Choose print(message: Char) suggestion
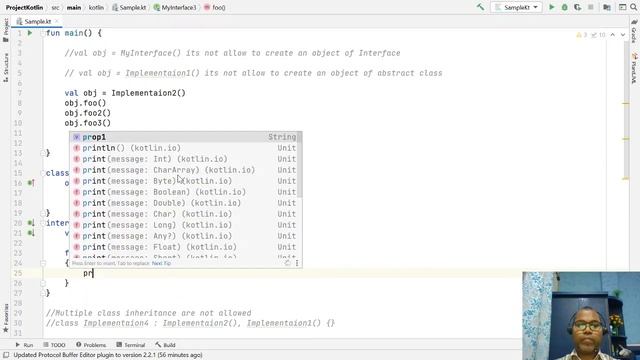 click(x=184, y=214)
